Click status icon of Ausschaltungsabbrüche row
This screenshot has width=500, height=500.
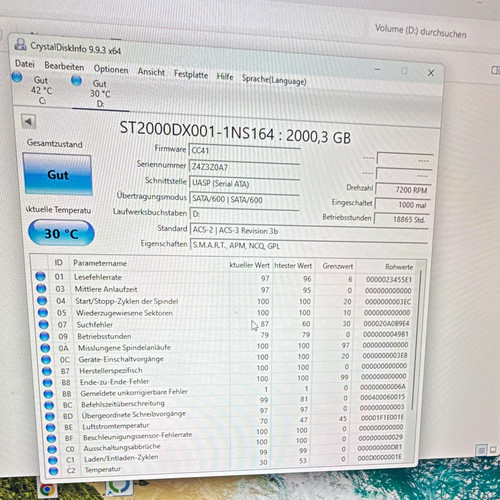click(x=52, y=449)
